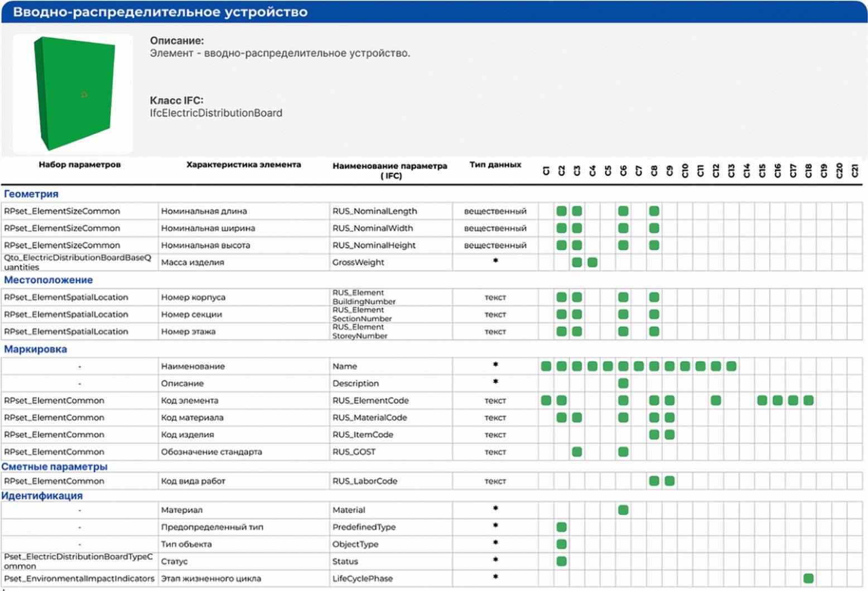Click the 'RUS_MaterialCode' parameter cell
Viewport: 868px width, 591px height.
coord(390,418)
